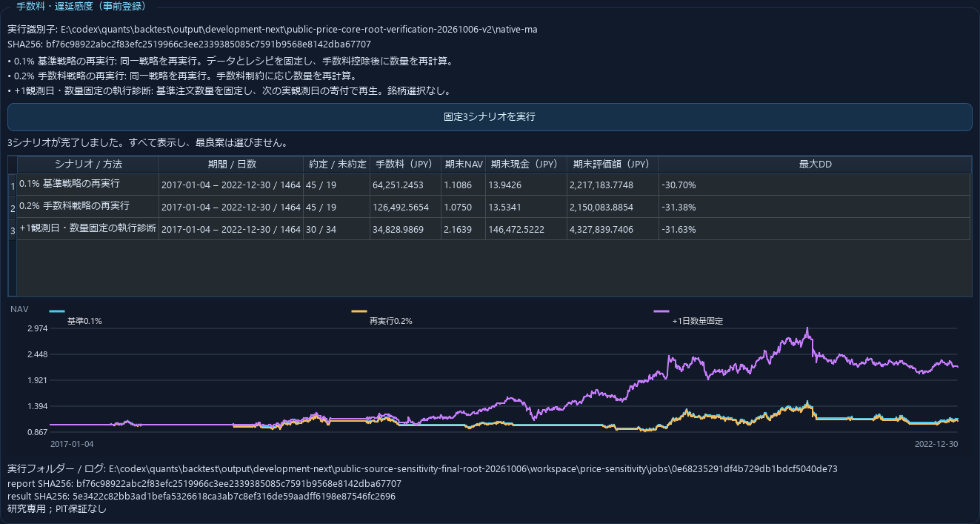Click the 期末評価額（JPY） column header
The width and height of the screenshot is (980, 524).
point(613,165)
